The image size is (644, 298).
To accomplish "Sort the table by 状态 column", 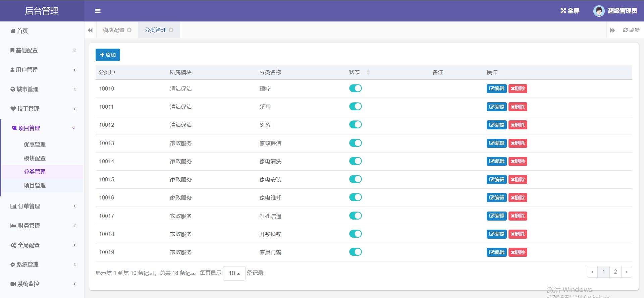I will coord(368,72).
